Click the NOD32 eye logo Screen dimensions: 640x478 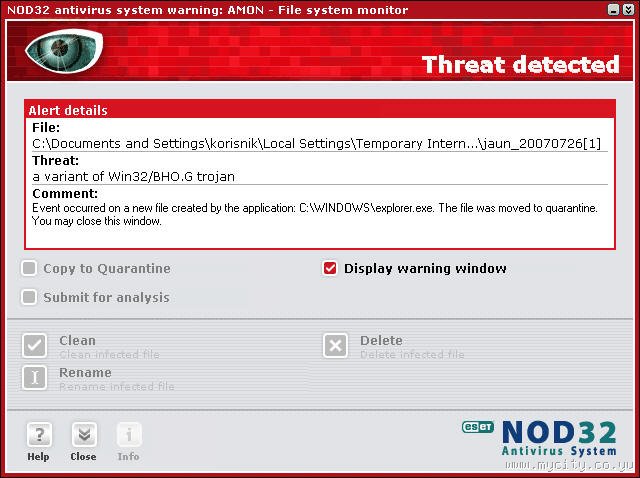pyautogui.click(x=64, y=51)
